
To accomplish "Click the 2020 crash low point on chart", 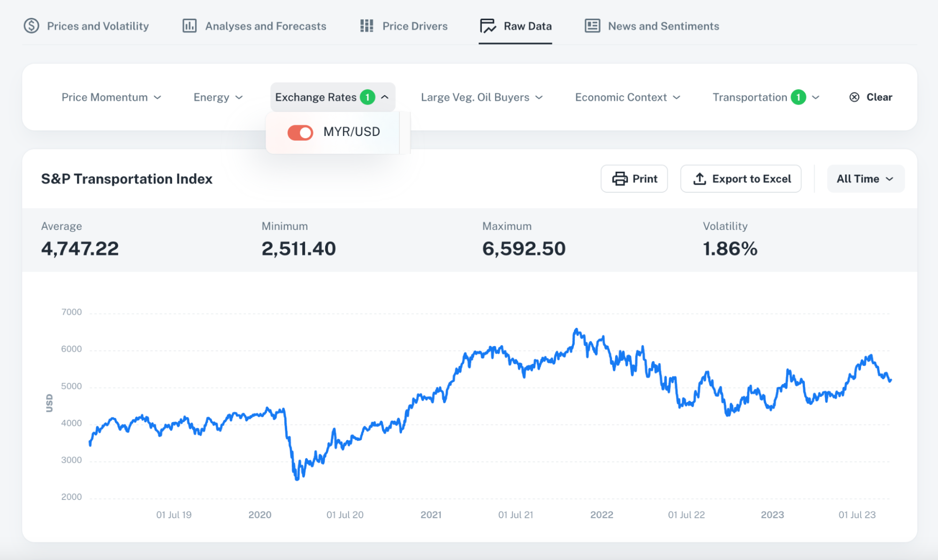I will (x=297, y=479).
